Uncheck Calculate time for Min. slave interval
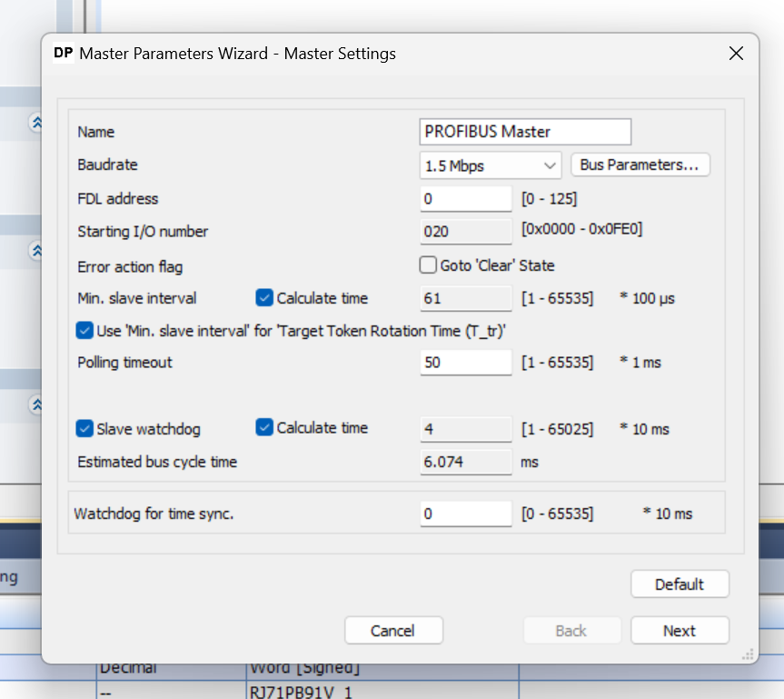Image resolution: width=784 pixels, height=699 pixels. pyautogui.click(x=264, y=298)
